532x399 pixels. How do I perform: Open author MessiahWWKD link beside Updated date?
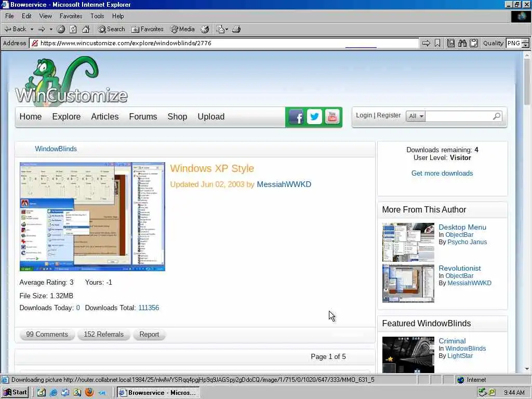(284, 184)
